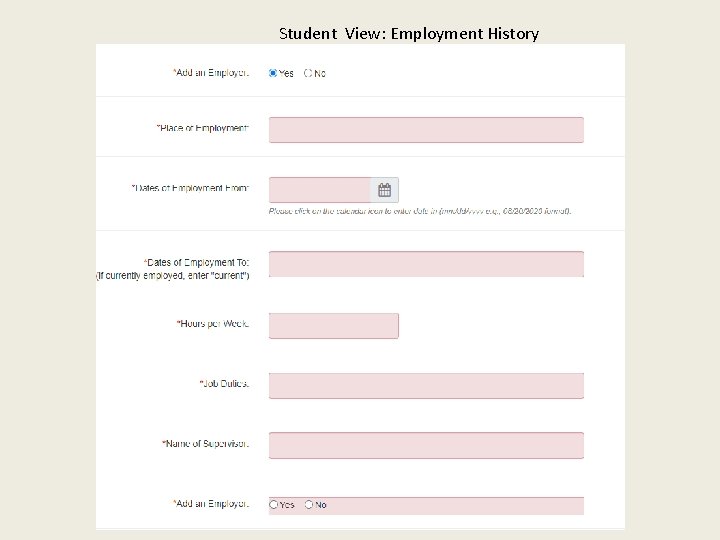Click into the Job Duties field
This screenshot has width=720, height=540.
click(x=426, y=386)
